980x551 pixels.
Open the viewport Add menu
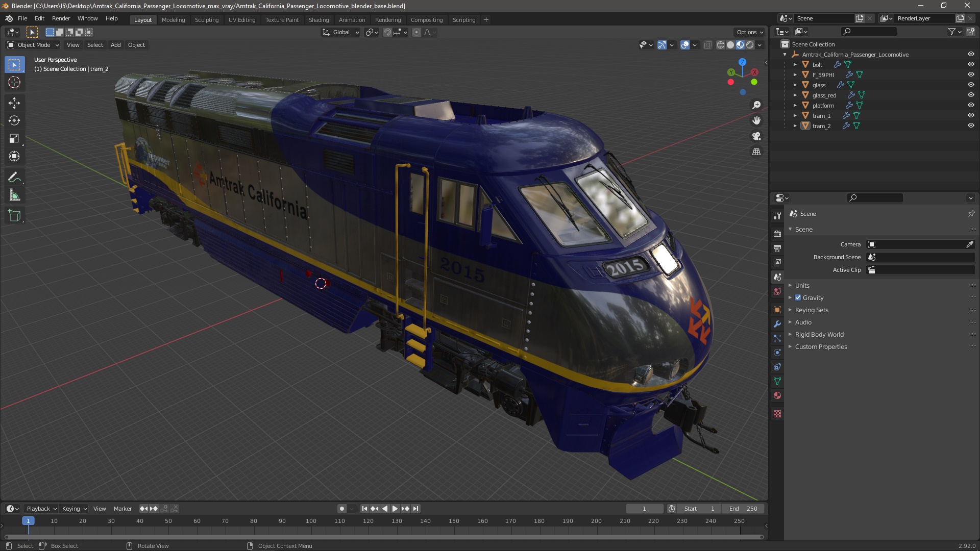(116, 45)
